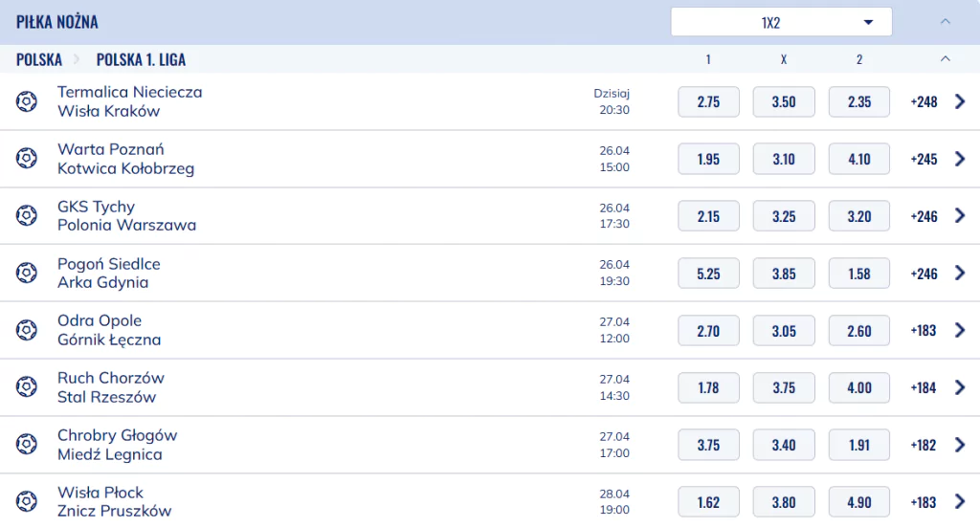Click soccer icon beside Odra Opole
The height and width of the screenshot is (527, 980).
coord(26,330)
